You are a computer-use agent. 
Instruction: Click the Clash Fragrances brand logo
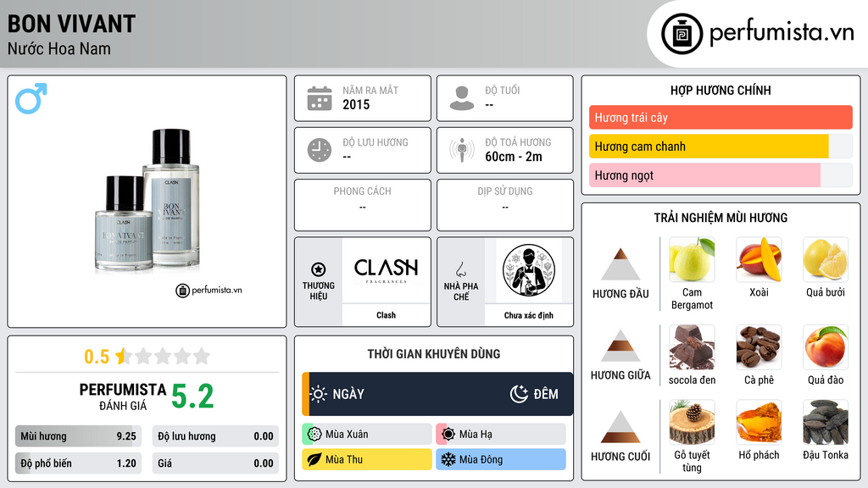386,270
